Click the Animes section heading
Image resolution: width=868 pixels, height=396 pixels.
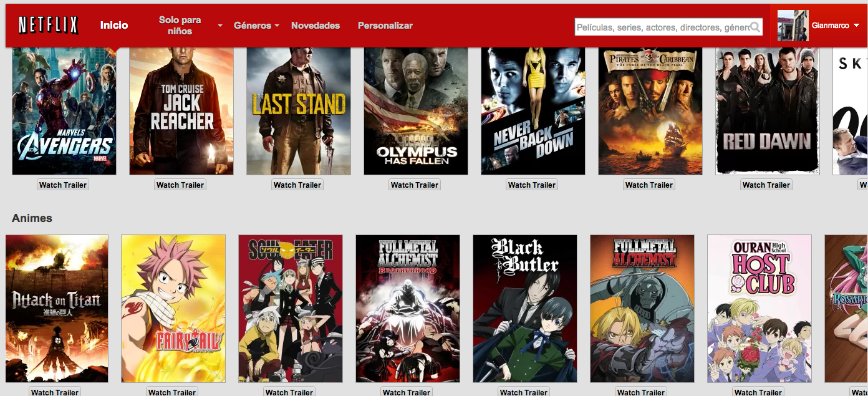coord(32,218)
